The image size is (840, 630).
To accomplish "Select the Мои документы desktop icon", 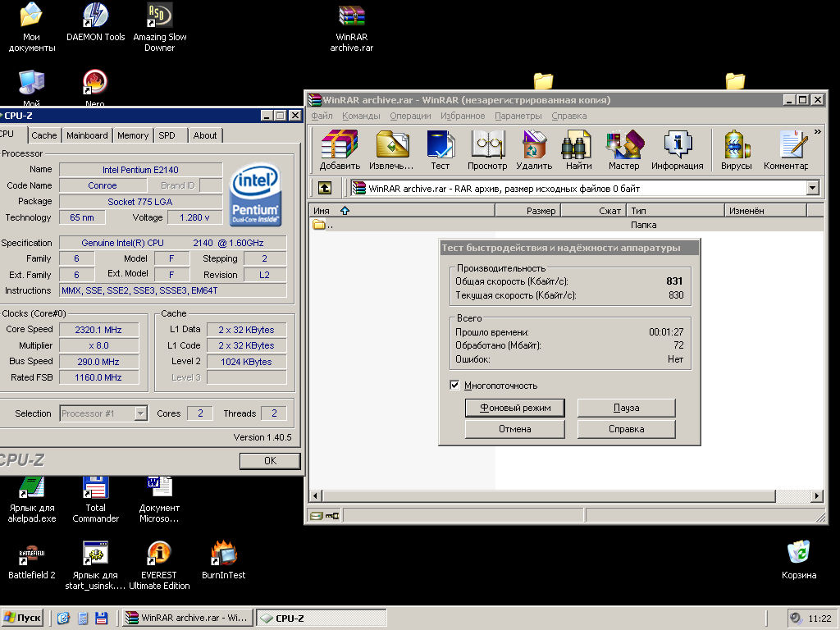I will (32, 27).
